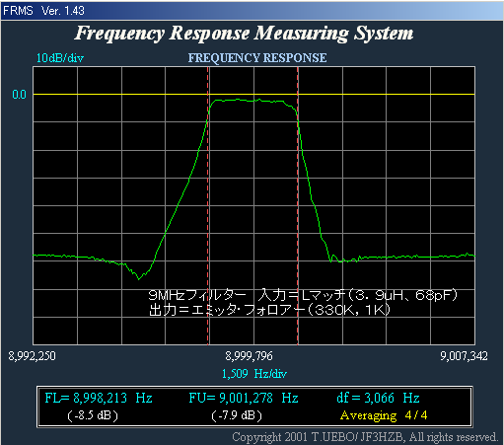Click the yellow 0.0 dB reference line
The image size is (504, 445).
point(253,95)
